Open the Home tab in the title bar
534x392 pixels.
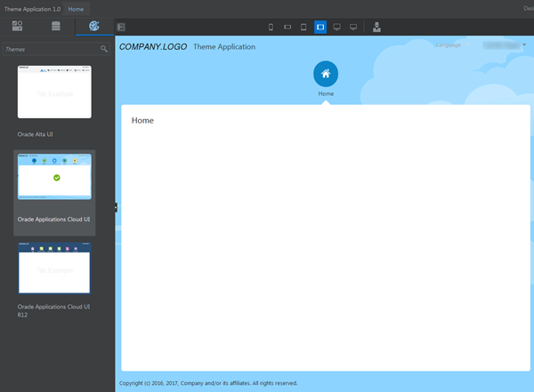pyautogui.click(x=76, y=9)
